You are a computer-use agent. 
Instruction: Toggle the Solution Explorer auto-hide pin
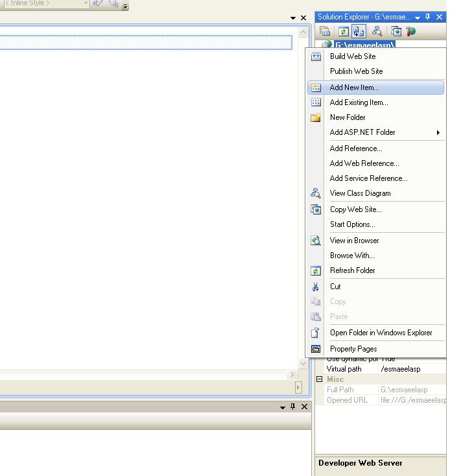pos(427,17)
